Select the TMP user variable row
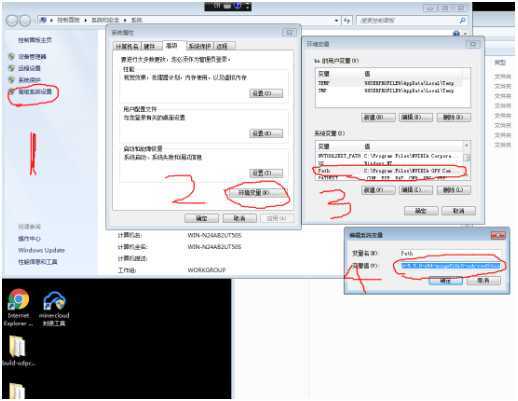The width and height of the screenshot is (518, 401). [x=393, y=90]
